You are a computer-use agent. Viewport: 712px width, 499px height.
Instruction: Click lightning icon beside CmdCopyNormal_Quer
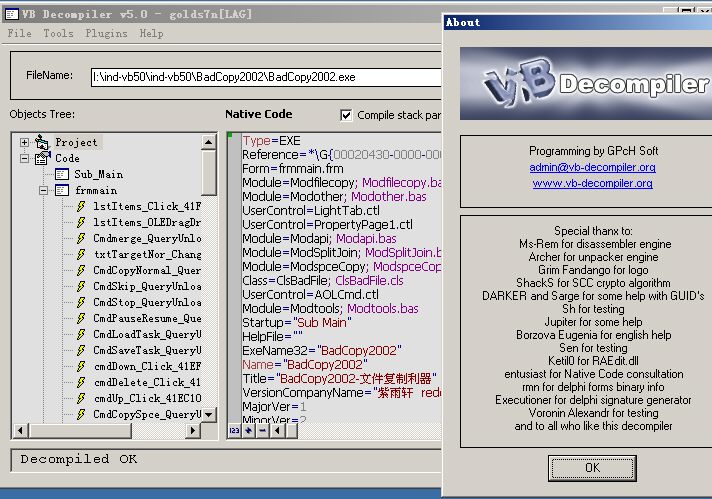81,271
